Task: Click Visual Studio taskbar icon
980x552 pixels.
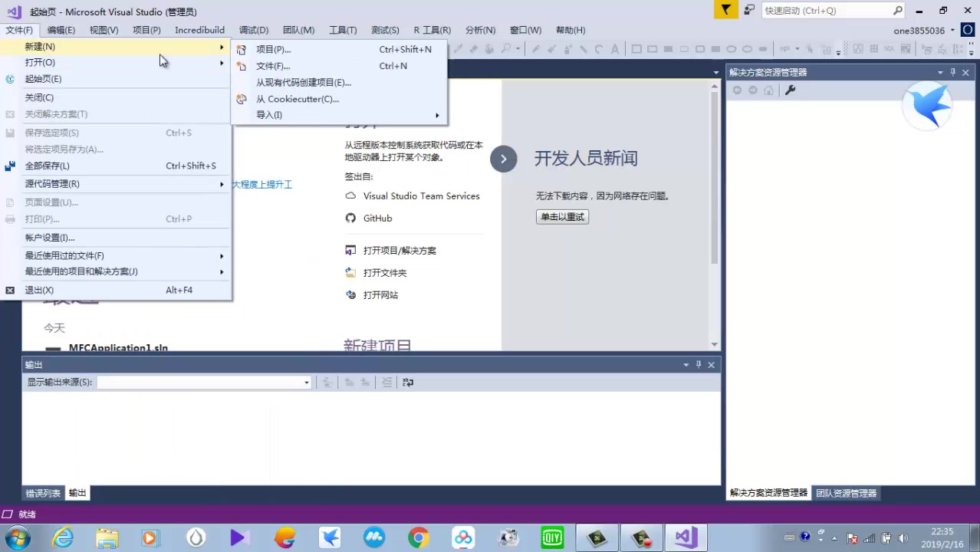Action: (686, 537)
